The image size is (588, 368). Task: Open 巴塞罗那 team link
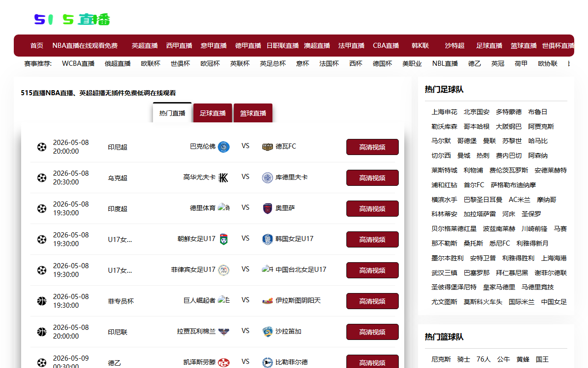(476, 273)
